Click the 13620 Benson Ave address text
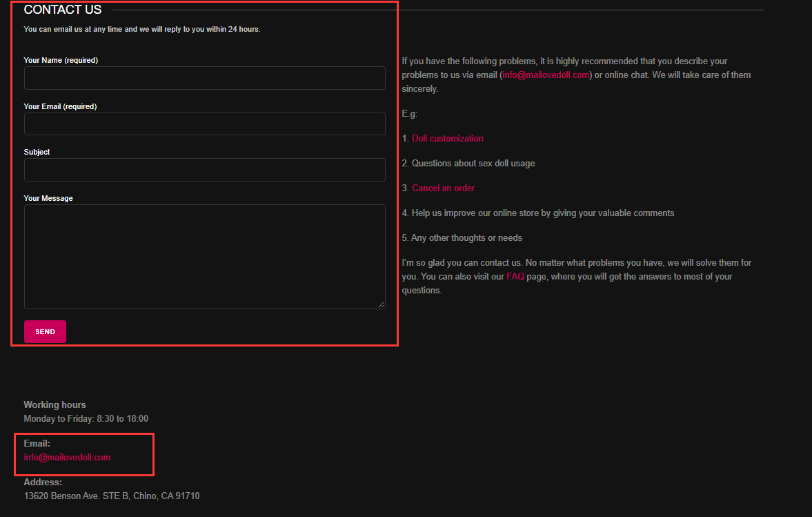The width and height of the screenshot is (812, 517). [112, 496]
